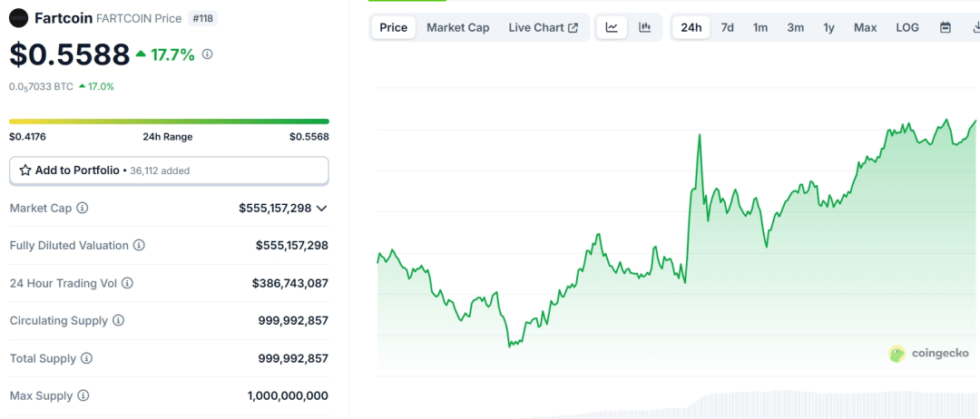Click the Fartcoin name heading
This screenshot has height=419, width=980.
(x=64, y=18)
